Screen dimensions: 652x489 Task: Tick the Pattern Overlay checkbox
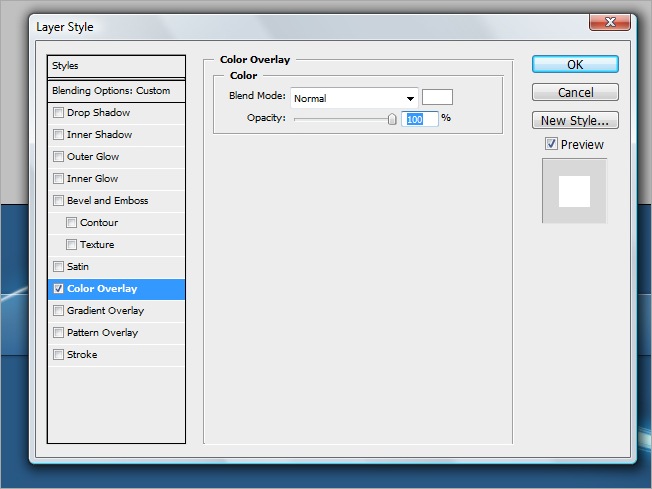coord(58,333)
